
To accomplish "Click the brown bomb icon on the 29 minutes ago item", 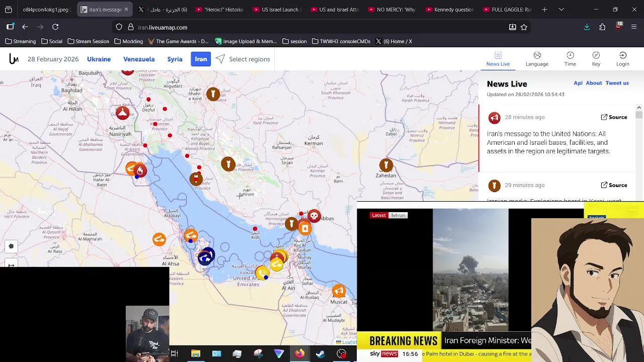I will click(494, 186).
